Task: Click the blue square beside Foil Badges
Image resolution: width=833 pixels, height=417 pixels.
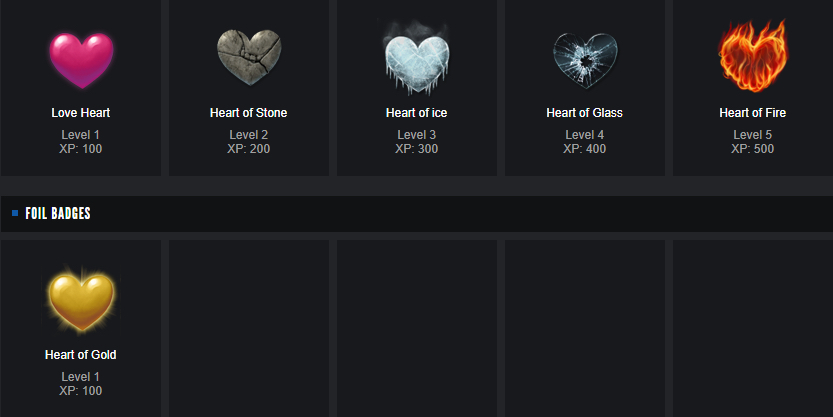Action: coord(15,213)
